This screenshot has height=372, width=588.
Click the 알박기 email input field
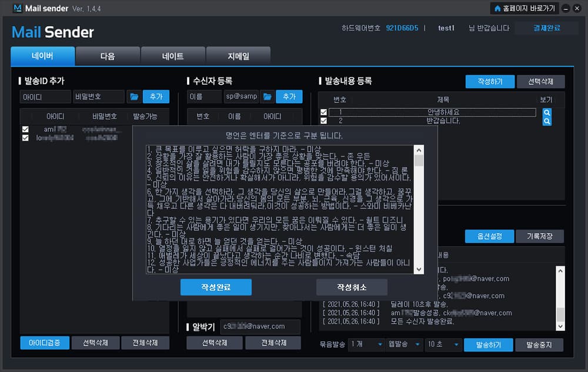click(x=260, y=327)
